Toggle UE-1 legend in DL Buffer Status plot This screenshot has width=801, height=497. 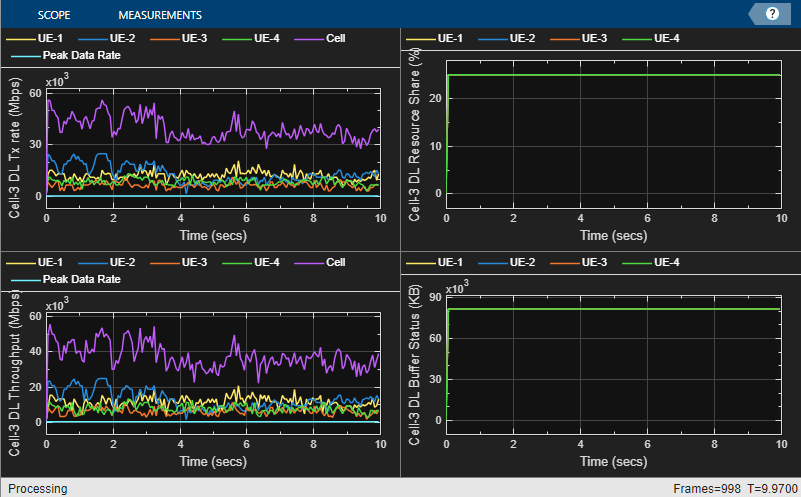(434, 262)
